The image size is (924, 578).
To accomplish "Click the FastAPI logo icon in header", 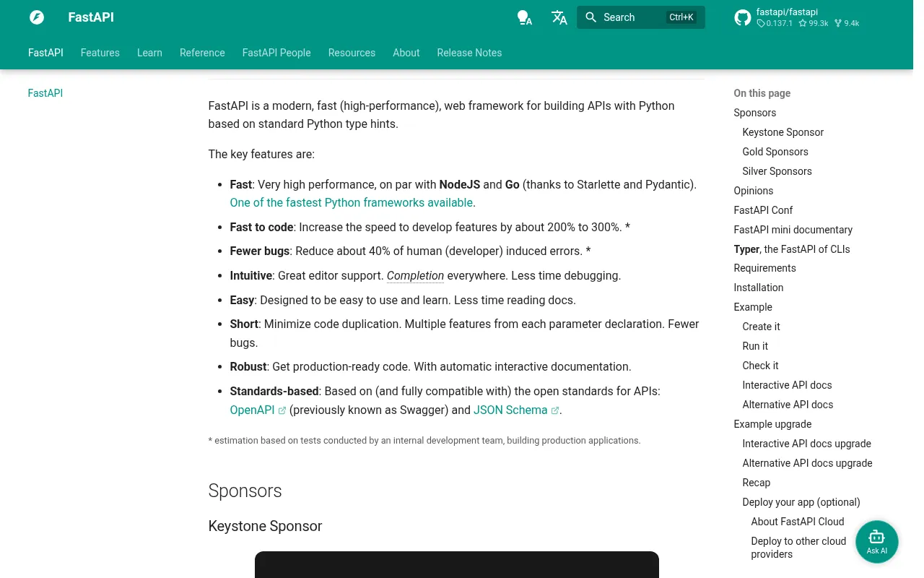I will click(x=37, y=17).
